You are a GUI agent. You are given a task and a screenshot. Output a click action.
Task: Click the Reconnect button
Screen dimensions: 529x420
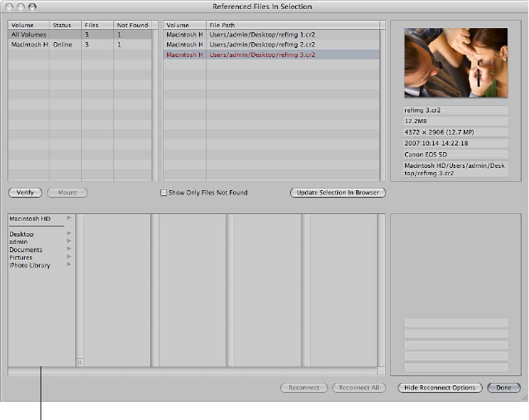click(304, 388)
